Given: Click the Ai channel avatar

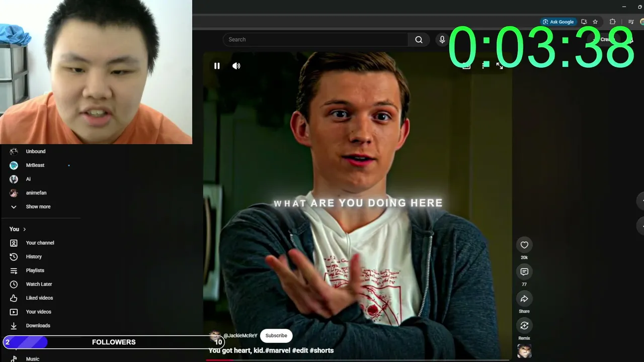Looking at the screenshot, I should coord(14,179).
